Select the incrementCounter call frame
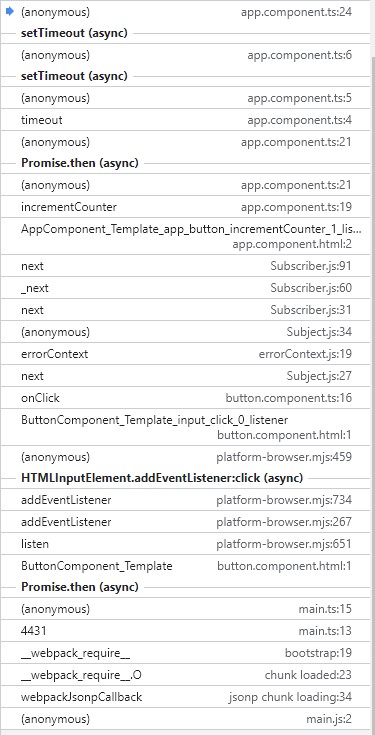Viewport: 375px width, 735px height. coord(185,207)
